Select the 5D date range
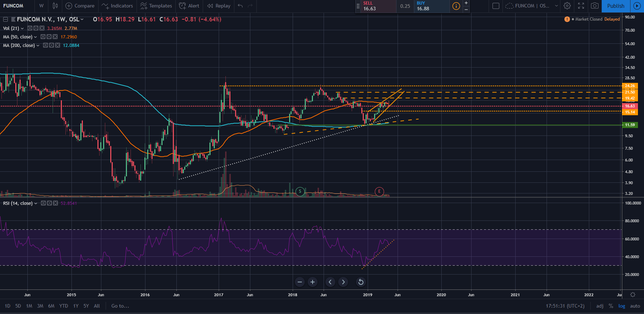This screenshot has width=644, height=314. 18,306
